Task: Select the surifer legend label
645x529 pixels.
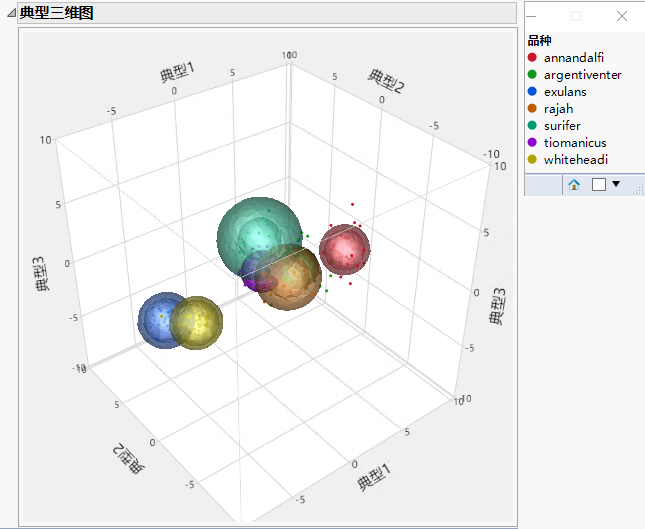Action: point(562,126)
